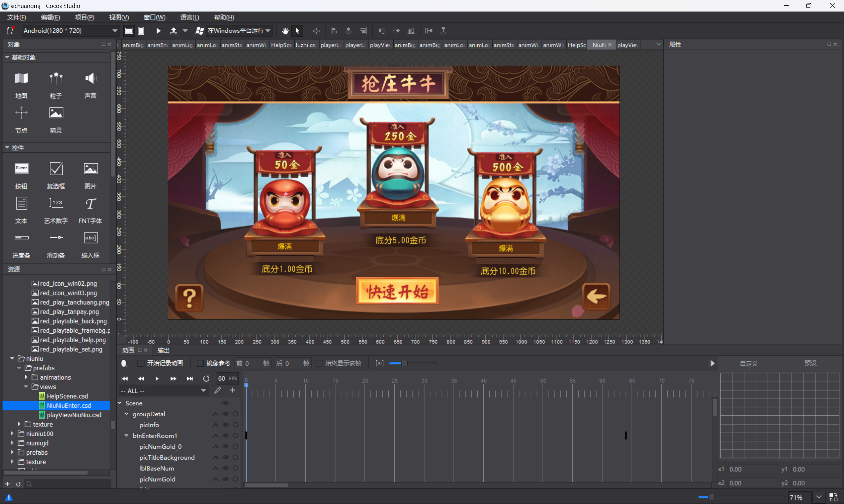Click the align top toolbar icon

pyautogui.click(x=381, y=31)
